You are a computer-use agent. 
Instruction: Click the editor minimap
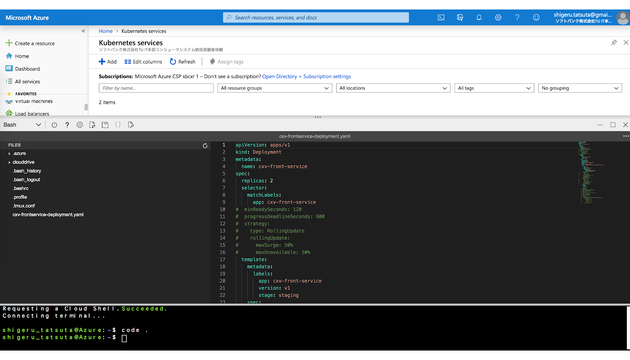click(x=591, y=173)
